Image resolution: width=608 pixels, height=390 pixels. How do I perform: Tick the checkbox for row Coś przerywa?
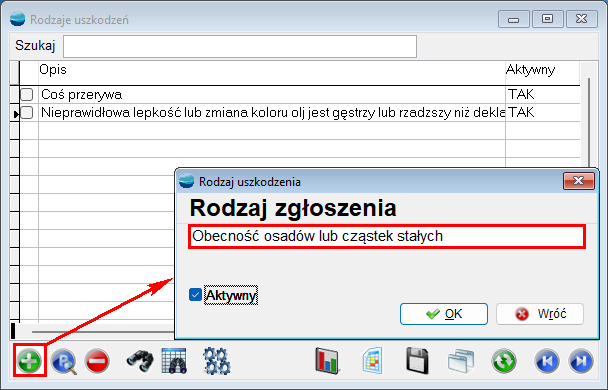[x=27, y=94]
